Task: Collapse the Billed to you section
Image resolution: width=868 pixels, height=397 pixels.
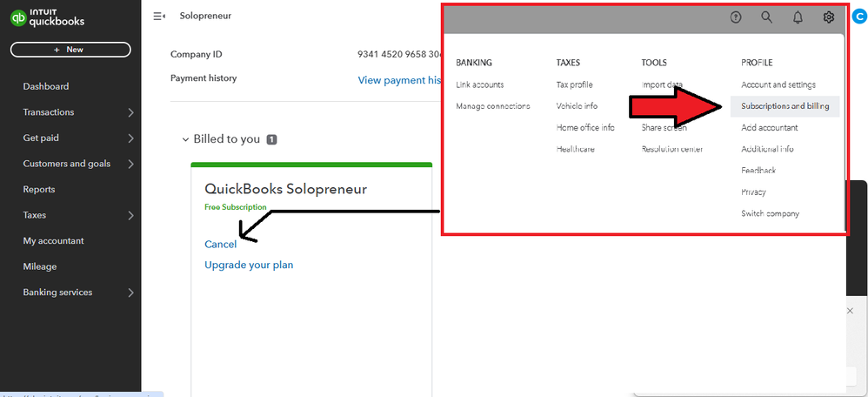Action: tap(185, 139)
